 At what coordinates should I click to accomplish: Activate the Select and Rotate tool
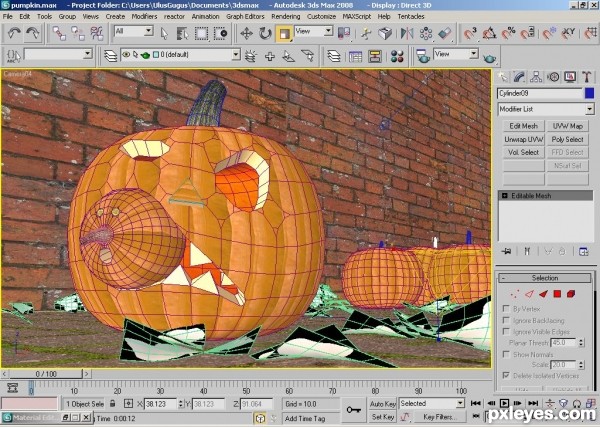click(265, 34)
